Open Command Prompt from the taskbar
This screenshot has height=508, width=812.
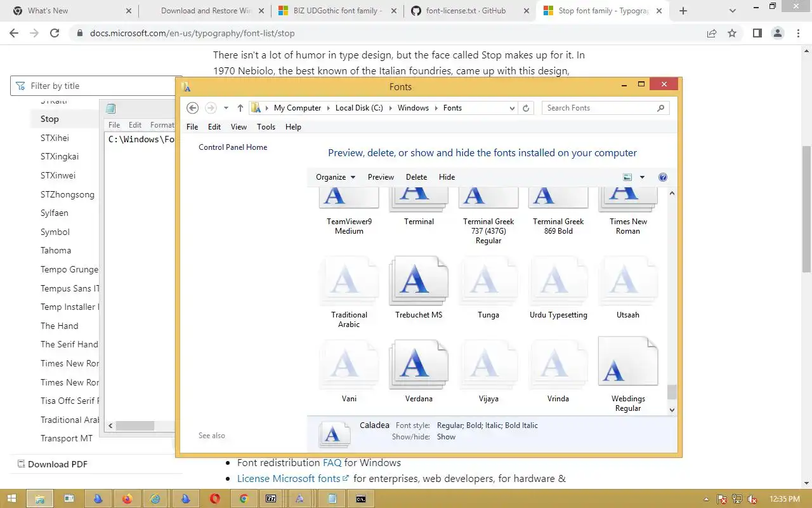360,498
